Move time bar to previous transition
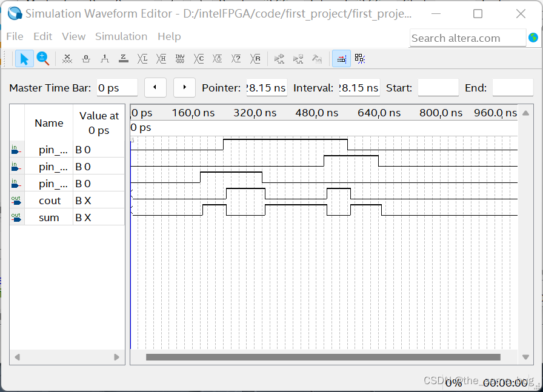Image resolution: width=543 pixels, height=392 pixels. 155,87
